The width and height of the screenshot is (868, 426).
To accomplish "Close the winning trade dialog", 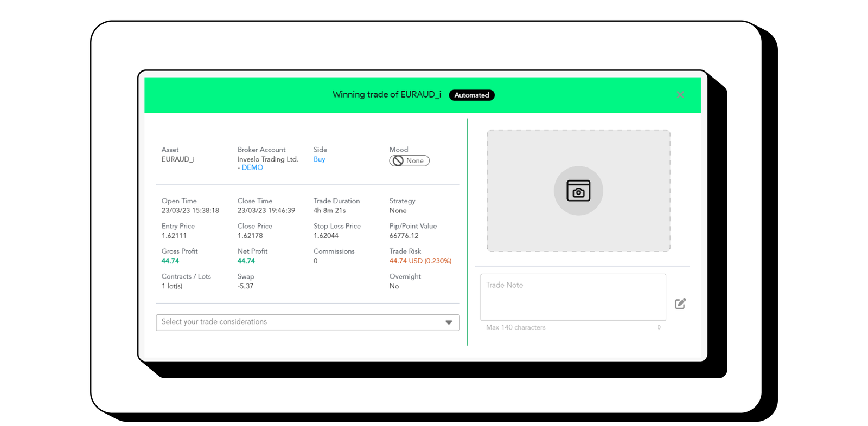I will [x=680, y=95].
